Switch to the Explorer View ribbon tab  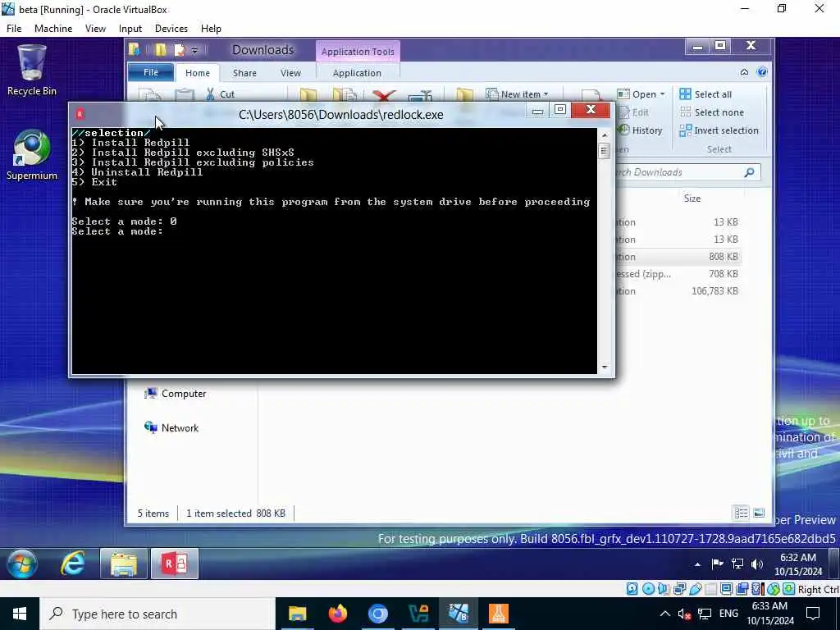tap(290, 73)
